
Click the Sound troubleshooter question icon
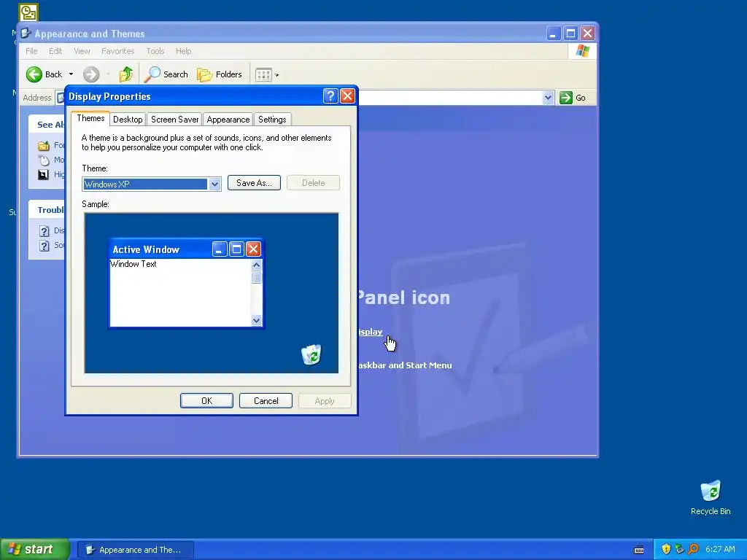(x=44, y=246)
